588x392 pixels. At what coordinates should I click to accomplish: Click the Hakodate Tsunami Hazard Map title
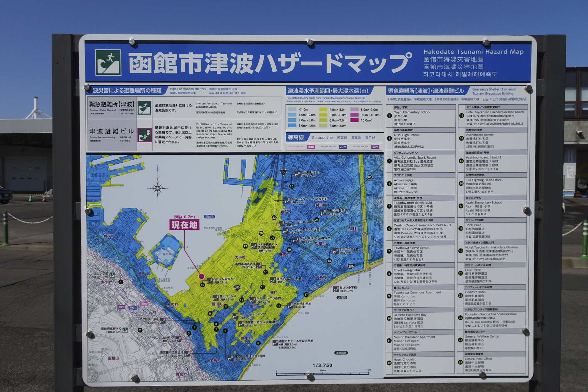pos(473,52)
